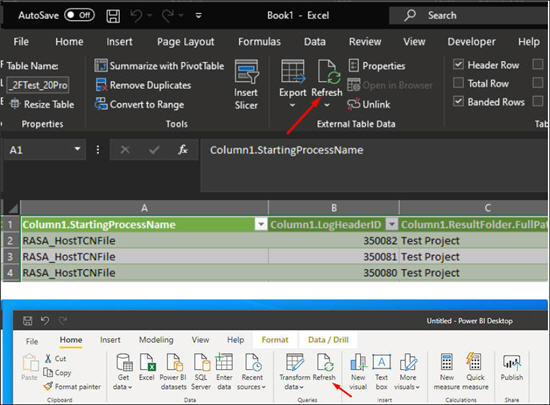Click the Select All corner triangle
Image resolution: width=550 pixels, height=405 pixels.
pos(12,208)
